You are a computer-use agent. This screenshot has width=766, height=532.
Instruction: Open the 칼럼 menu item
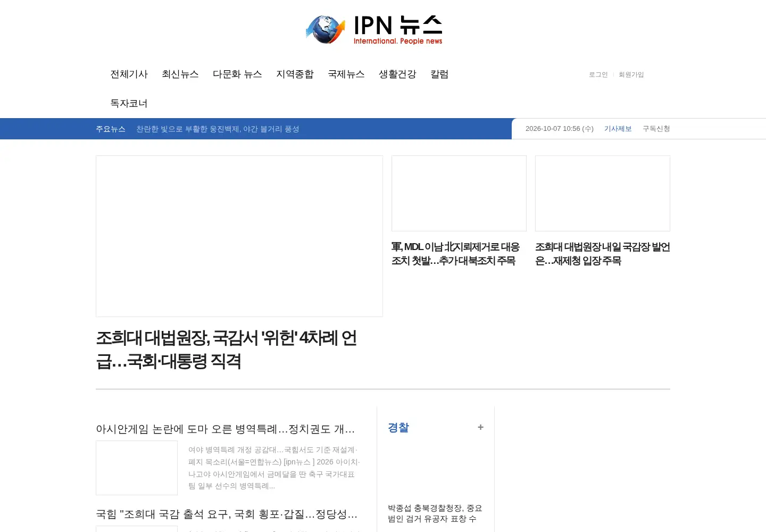(x=439, y=74)
